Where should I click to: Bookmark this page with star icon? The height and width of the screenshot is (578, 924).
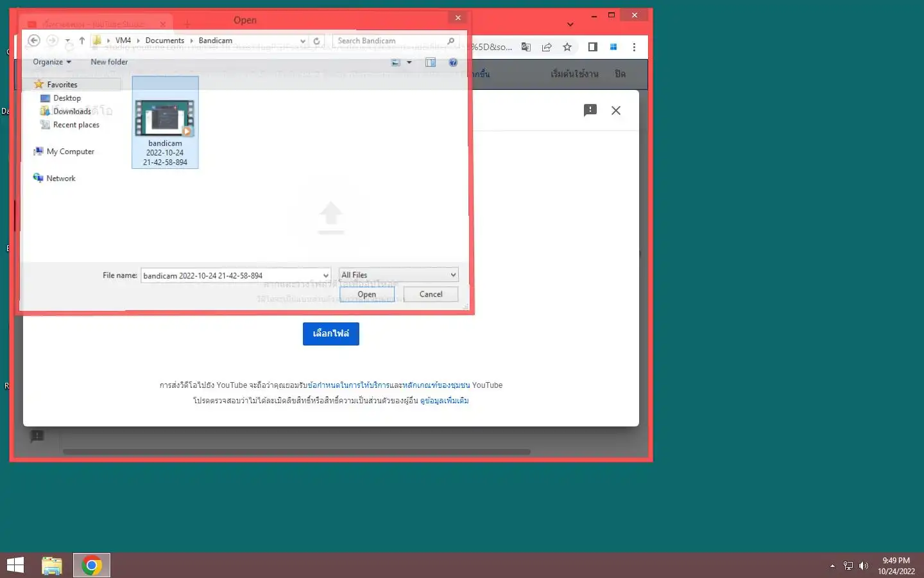click(567, 47)
